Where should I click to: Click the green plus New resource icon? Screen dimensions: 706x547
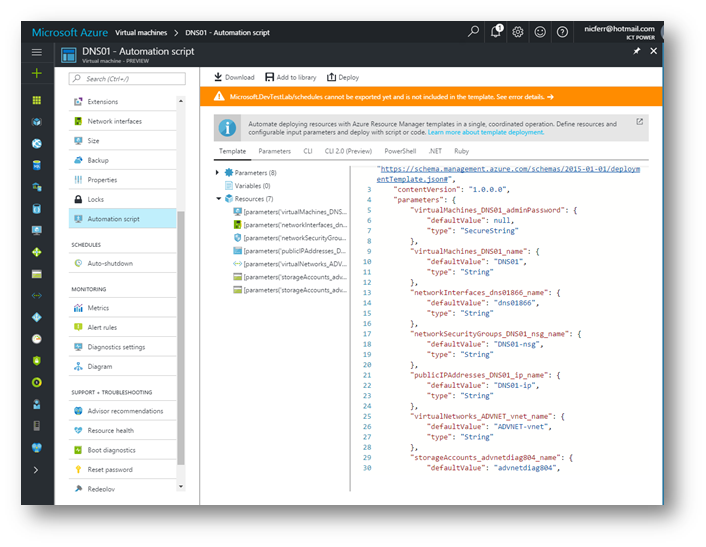point(37,73)
